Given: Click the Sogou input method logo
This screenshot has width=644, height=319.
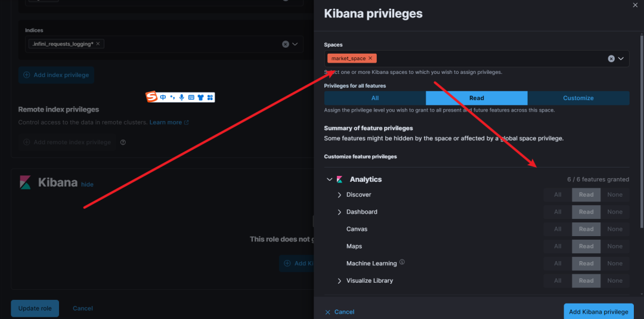Looking at the screenshot, I should coord(151,97).
